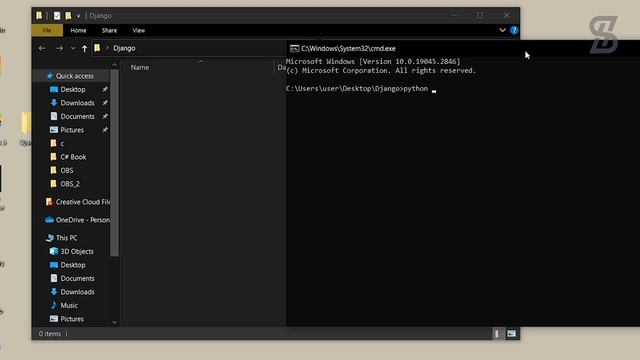Click the Quick access star icon
Screen dimensions: 640x360
(x=50, y=76)
